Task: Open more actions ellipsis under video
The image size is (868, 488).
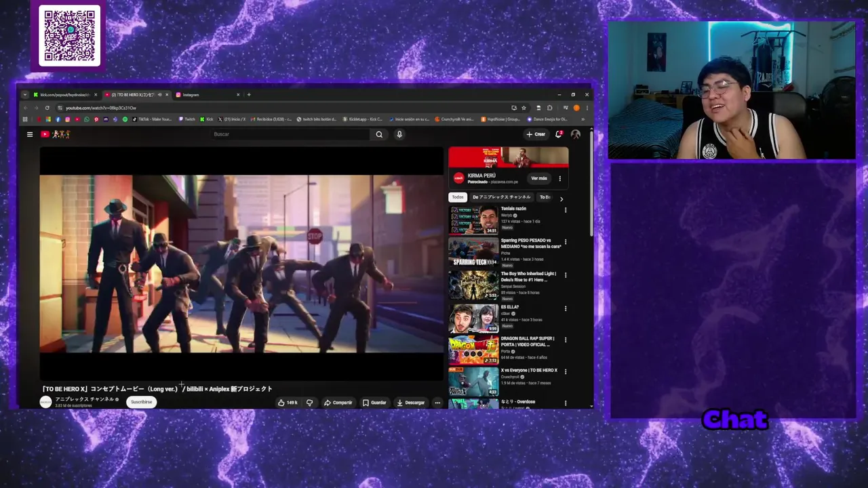Action: [x=437, y=403]
